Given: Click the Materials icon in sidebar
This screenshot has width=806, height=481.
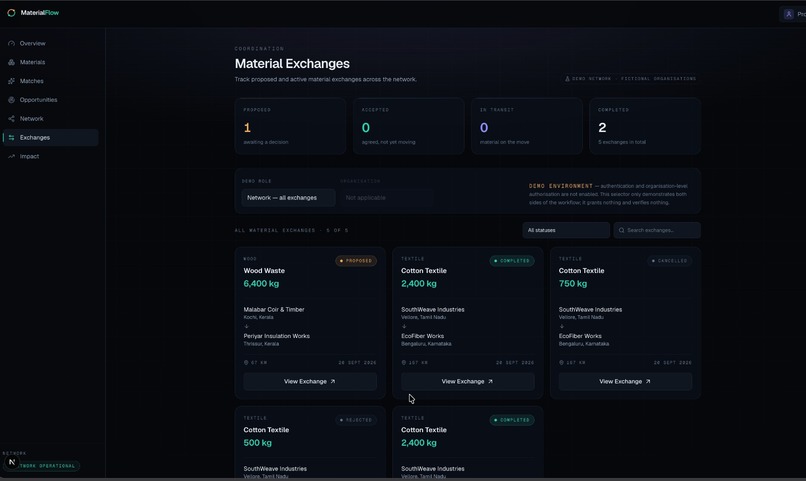Looking at the screenshot, I should [x=11, y=62].
